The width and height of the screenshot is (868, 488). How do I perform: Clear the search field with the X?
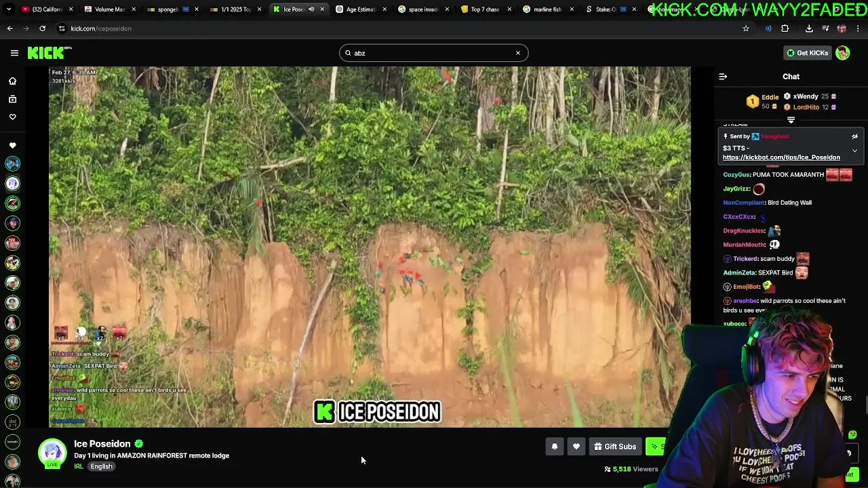click(x=518, y=53)
